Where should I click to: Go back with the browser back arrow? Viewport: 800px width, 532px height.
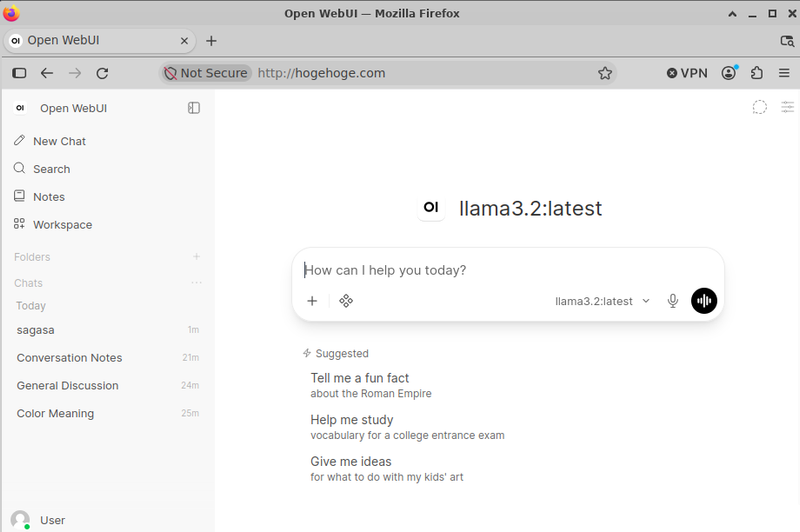47,73
